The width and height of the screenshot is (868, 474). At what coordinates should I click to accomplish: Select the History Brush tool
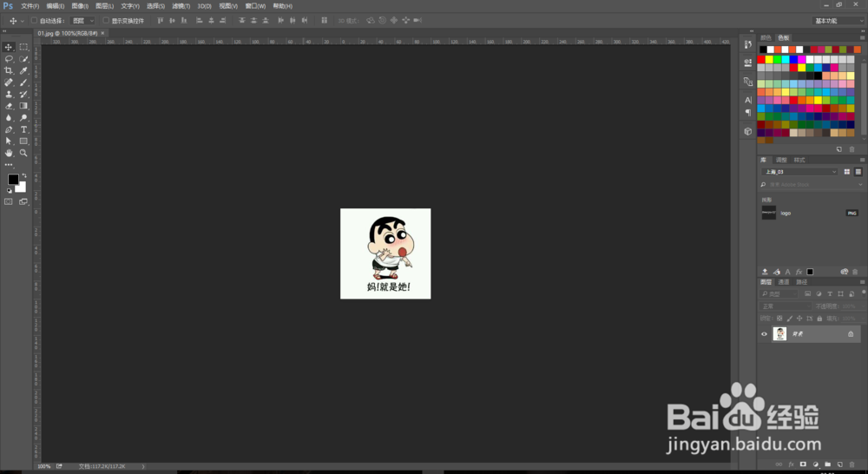23,94
